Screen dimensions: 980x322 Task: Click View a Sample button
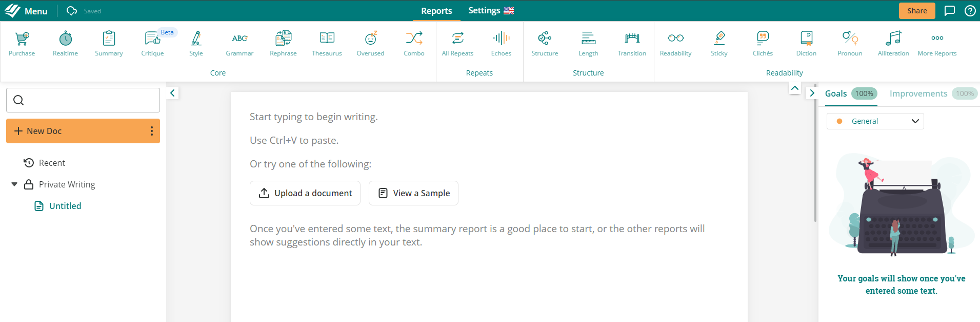(x=413, y=193)
